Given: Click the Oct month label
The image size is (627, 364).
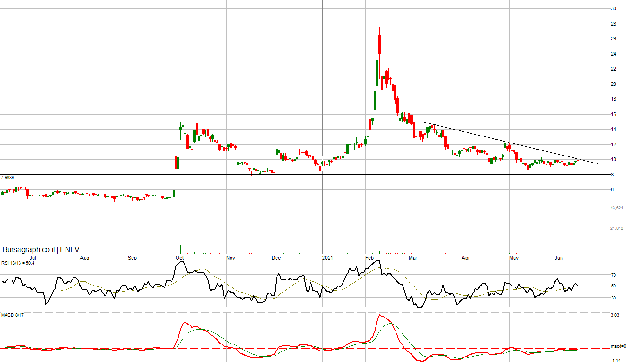Looking at the screenshot, I should 180,257.
